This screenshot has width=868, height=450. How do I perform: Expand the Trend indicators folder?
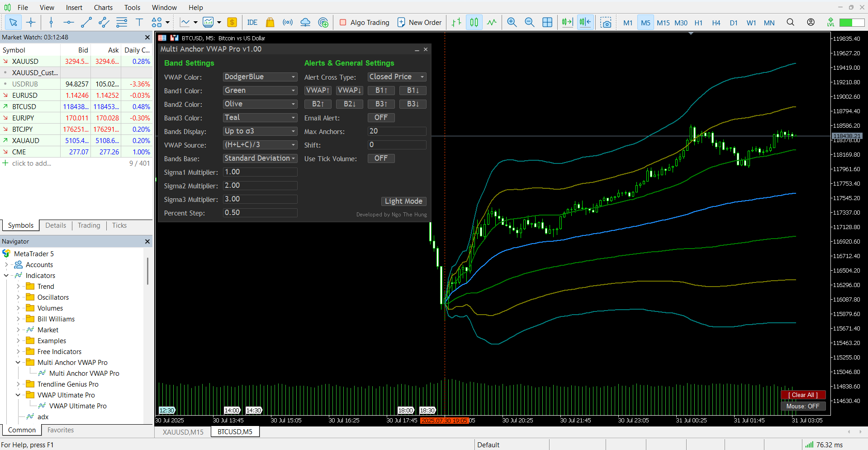click(x=18, y=287)
